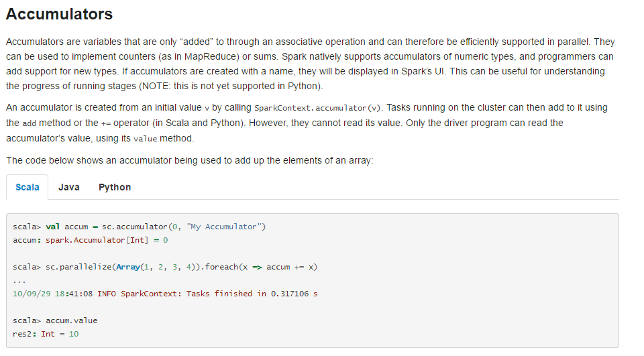Click the inline code word 'add' in paragraph

29,123
